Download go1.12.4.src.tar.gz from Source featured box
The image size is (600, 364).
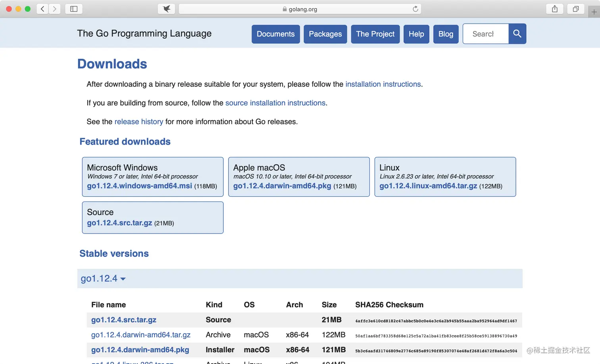[119, 223]
